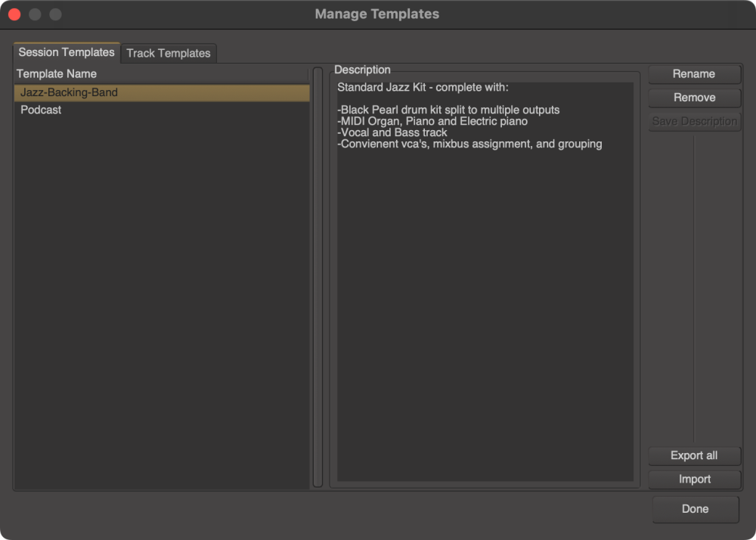Click the Description panel label
Viewport: 756px width, 540px height.
[362, 69]
